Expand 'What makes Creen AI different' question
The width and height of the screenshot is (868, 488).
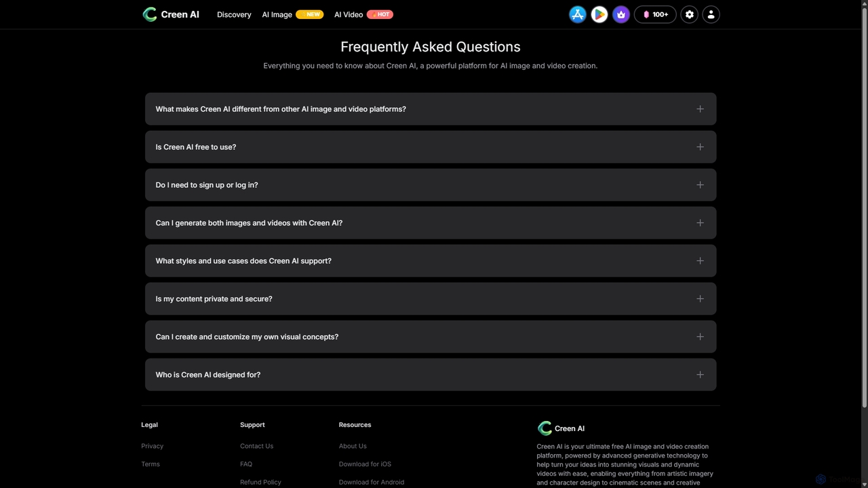pos(431,109)
